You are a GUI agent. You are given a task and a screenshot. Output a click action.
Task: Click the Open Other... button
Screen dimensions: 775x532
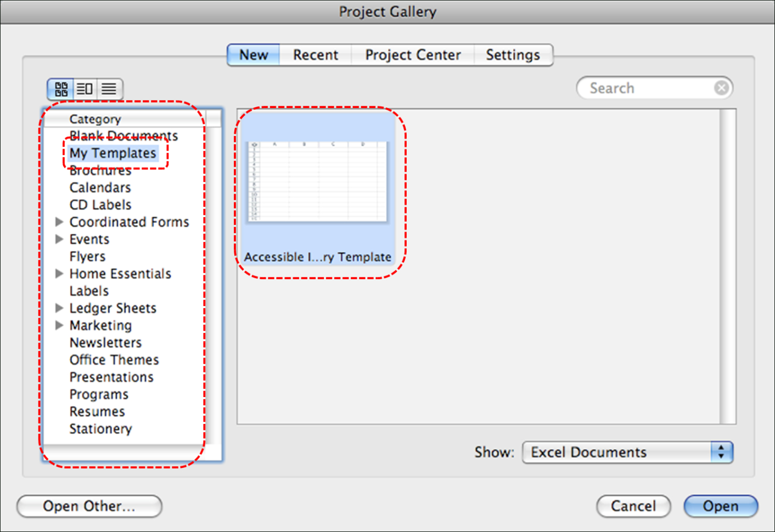tap(89, 506)
